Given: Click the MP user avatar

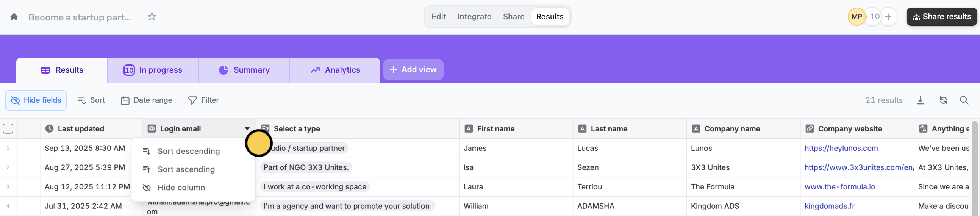Looking at the screenshot, I should (857, 17).
